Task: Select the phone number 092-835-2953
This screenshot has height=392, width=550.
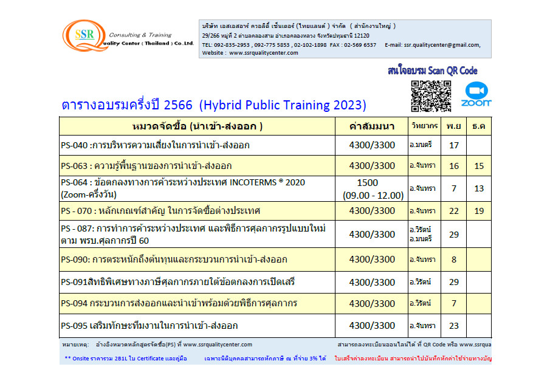Action: [x=232, y=45]
